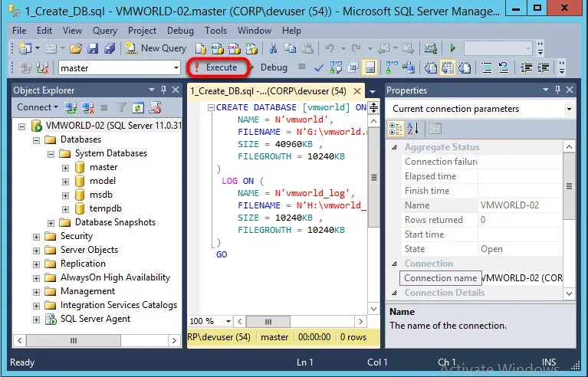
Task: Switch output to Results to Grid
Action: [448, 68]
